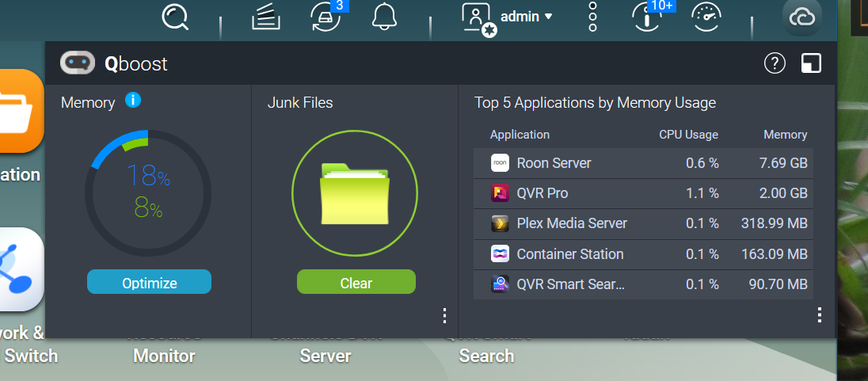Open the orange folder desktop app icon

pyautogui.click(x=21, y=111)
